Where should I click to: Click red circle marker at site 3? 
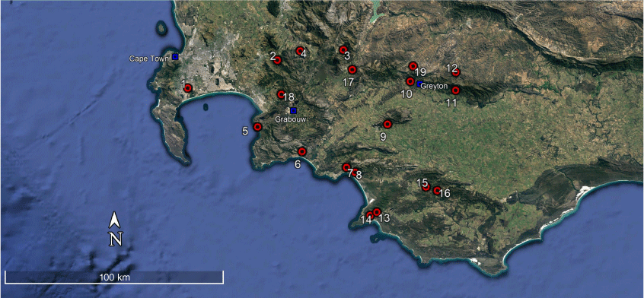click(x=343, y=50)
